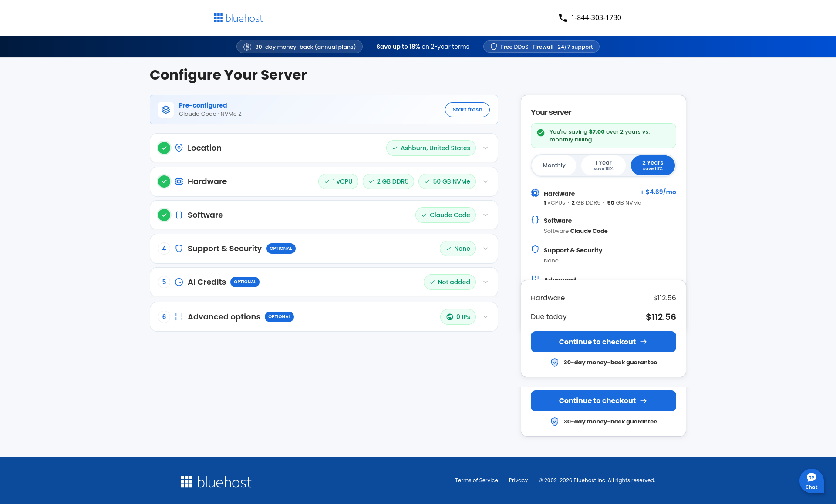Click the shield icon beside Free DDoS

point(494,47)
